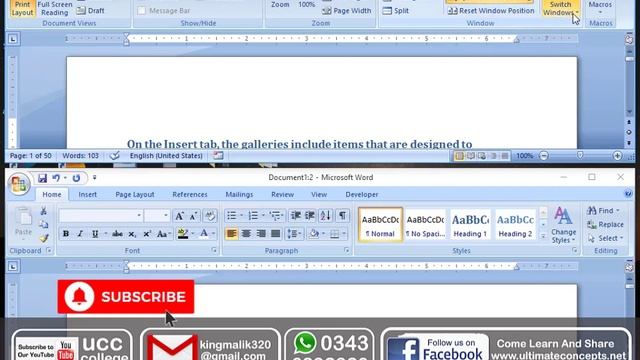The height and width of the screenshot is (360, 640).
Task: Click the Undo arrow in the Quick Access Toolbar
Action: (56, 178)
